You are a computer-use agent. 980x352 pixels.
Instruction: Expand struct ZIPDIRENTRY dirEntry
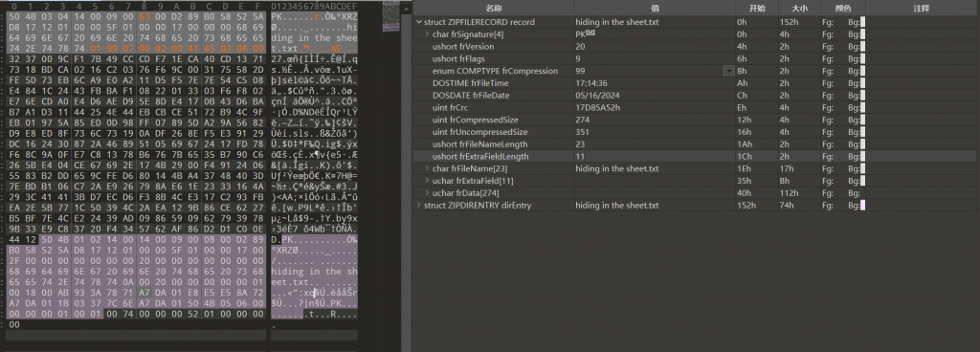click(419, 206)
